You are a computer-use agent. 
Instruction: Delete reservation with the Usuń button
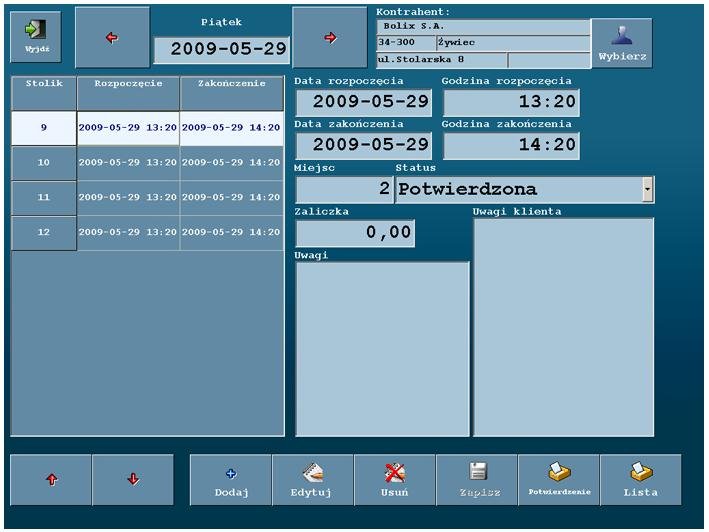coord(395,480)
